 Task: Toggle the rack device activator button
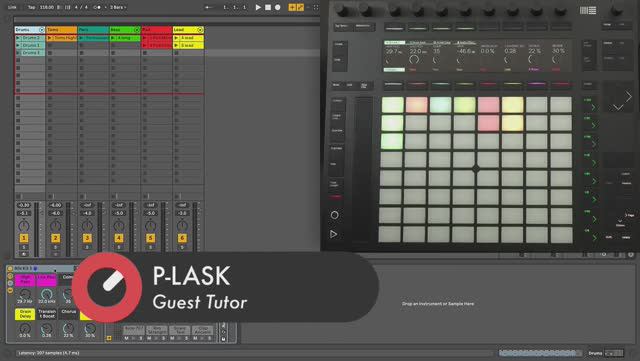click(10, 268)
